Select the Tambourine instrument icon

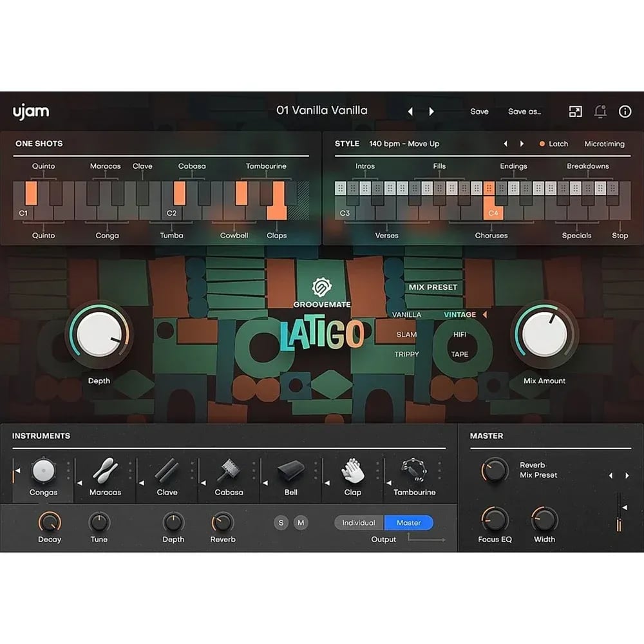(x=414, y=470)
